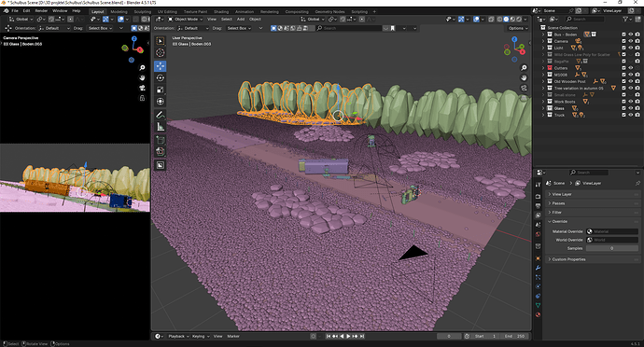Expand the Tree variation in autumn 05 collection
The width and height of the screenshot is (644, 347).
coord(543,89)
